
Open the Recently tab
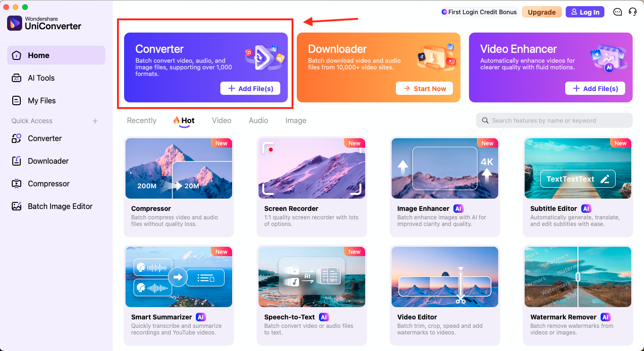pos(141,120)
